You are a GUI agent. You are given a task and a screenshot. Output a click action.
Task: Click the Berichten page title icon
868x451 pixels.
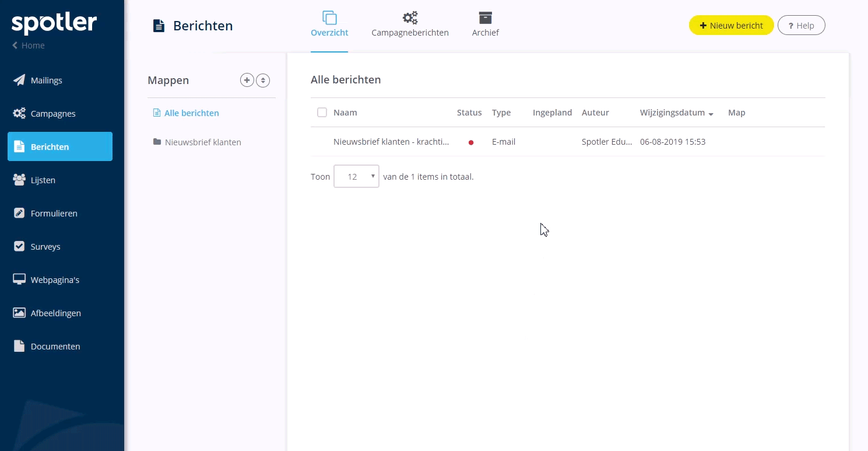159,26
